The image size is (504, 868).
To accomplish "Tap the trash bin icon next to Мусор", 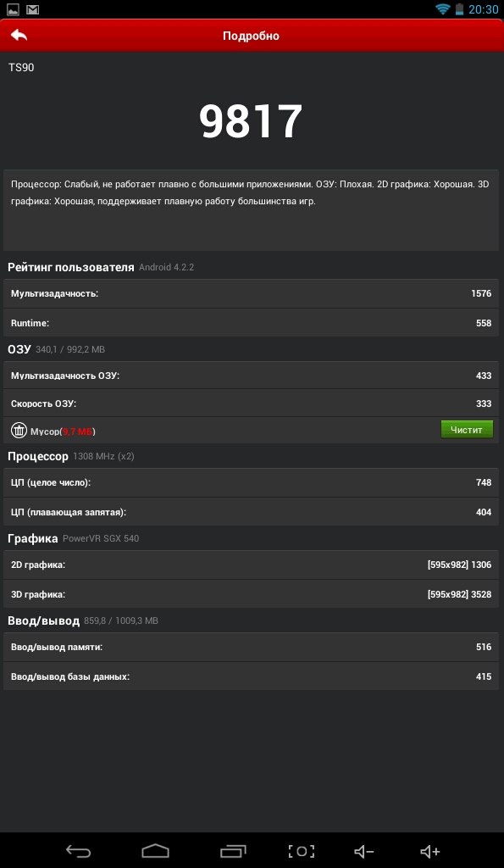I will pyautogui.click(x=19, y=430).
